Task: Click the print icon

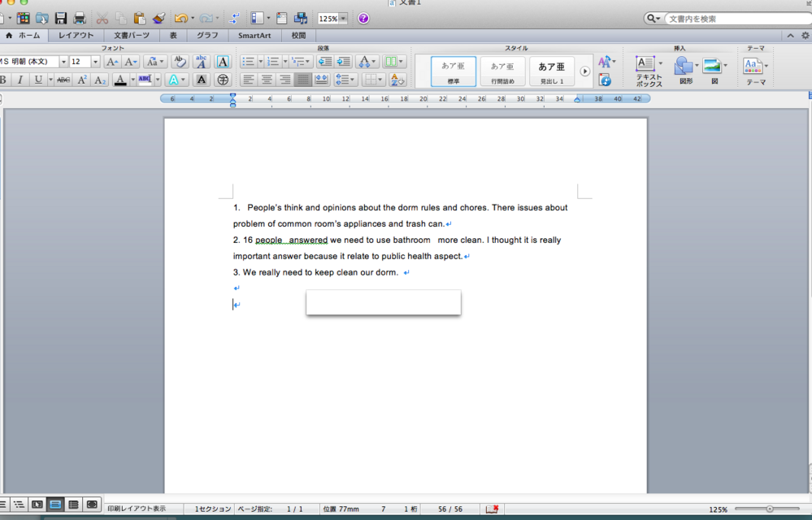Action: coord(79,19)
